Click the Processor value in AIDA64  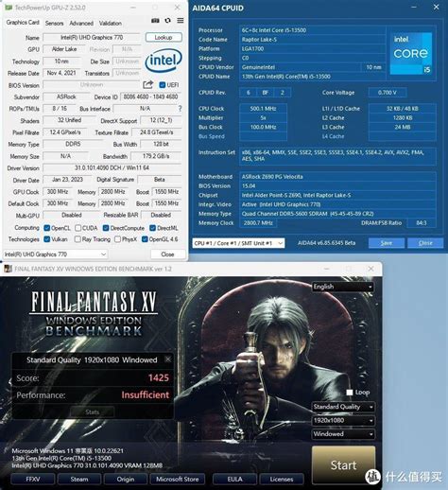[312, 30]
